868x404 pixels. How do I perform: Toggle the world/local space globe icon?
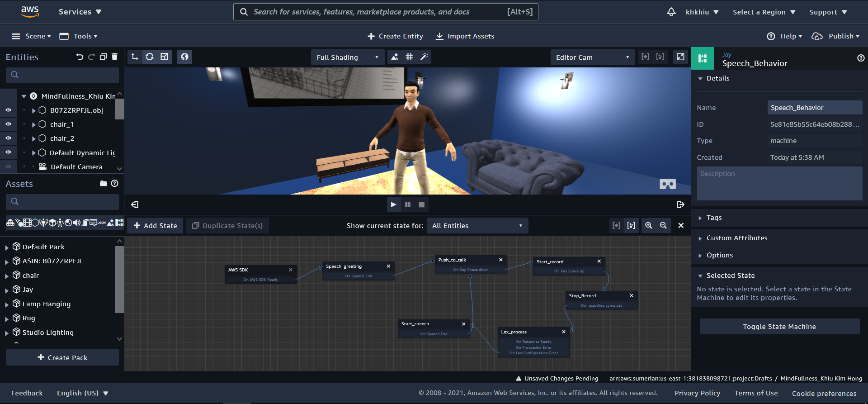pyautogui.click(x=184, y=57)
